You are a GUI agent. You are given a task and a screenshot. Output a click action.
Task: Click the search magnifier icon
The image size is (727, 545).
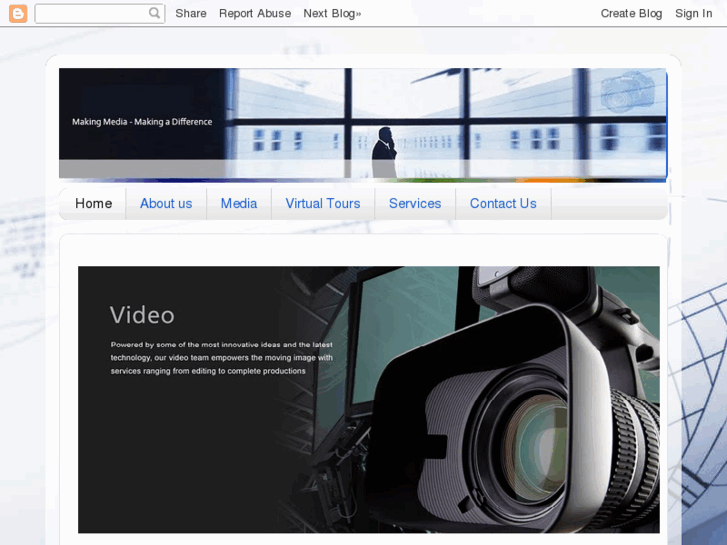coord(154,13)
